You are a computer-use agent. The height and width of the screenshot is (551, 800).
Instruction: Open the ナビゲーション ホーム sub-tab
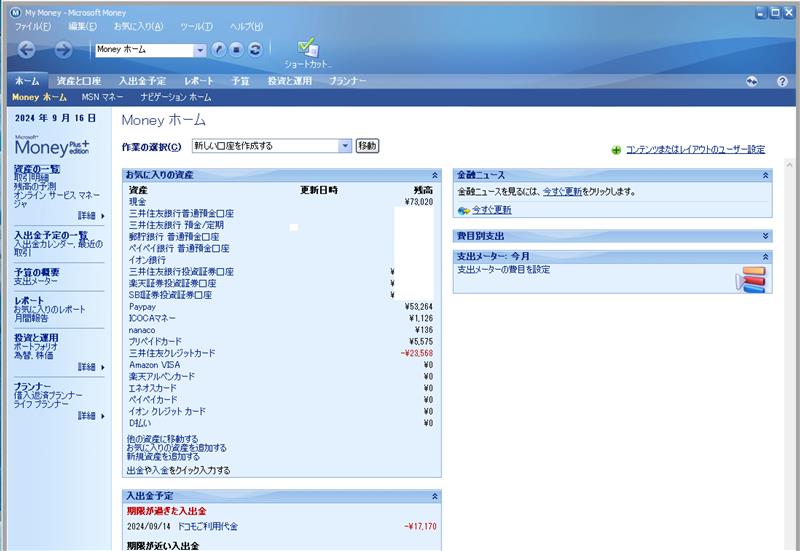pos(176,97)
